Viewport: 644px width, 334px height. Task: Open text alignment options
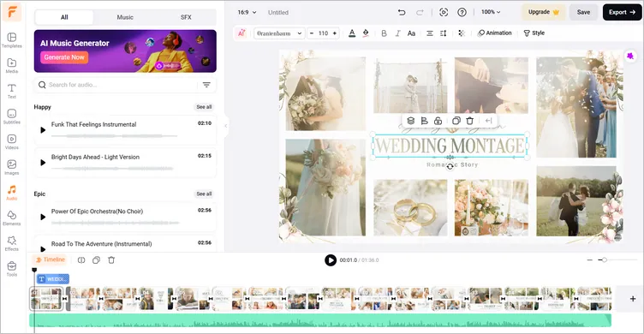click(430, 33)
